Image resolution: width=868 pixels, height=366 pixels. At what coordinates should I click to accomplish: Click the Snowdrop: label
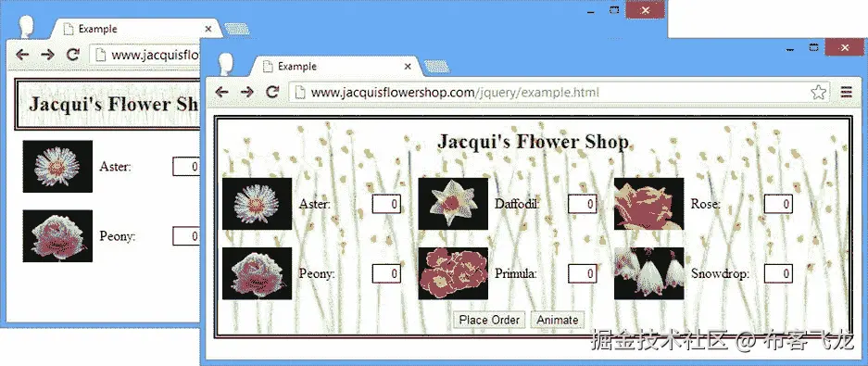point(720,273)
